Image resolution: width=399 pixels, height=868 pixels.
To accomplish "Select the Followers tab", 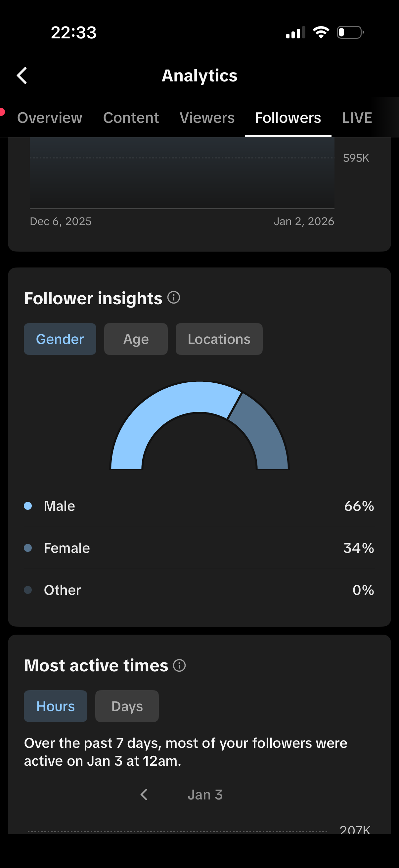I will pyautogui.click(x=288, y=118).
